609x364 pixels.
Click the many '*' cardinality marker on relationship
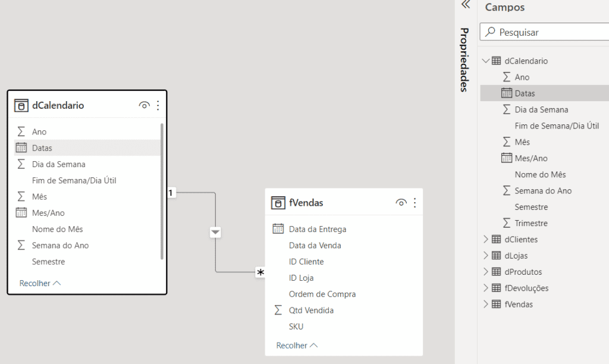[260, 272]
